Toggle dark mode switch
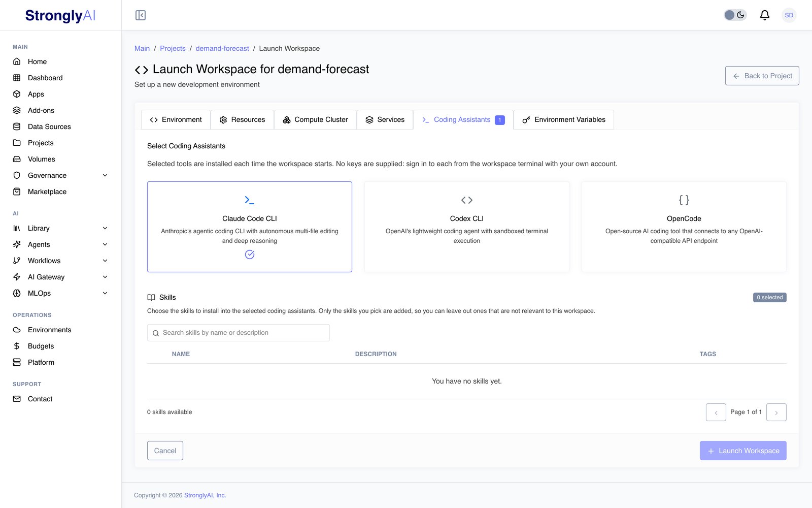The height and width of the screenshot is (508, 812). (735, 15)
